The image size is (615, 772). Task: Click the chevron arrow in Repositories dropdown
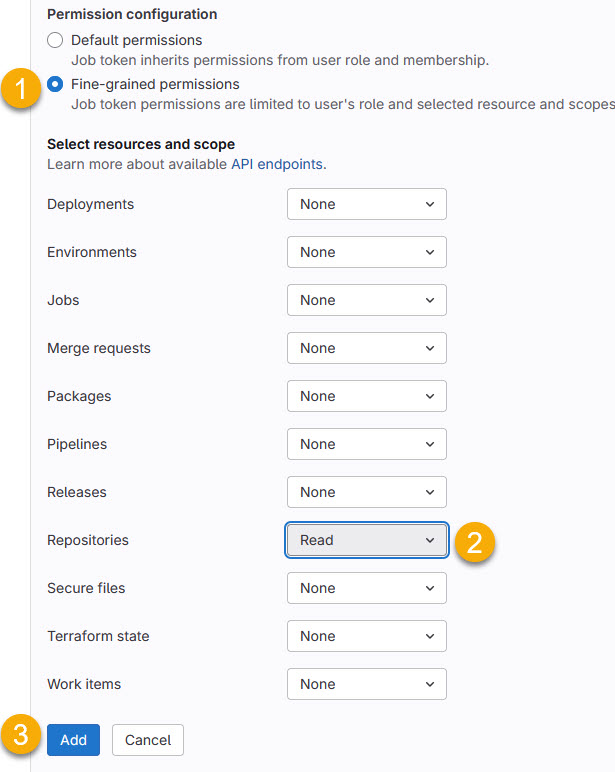[x=430, y=540]
